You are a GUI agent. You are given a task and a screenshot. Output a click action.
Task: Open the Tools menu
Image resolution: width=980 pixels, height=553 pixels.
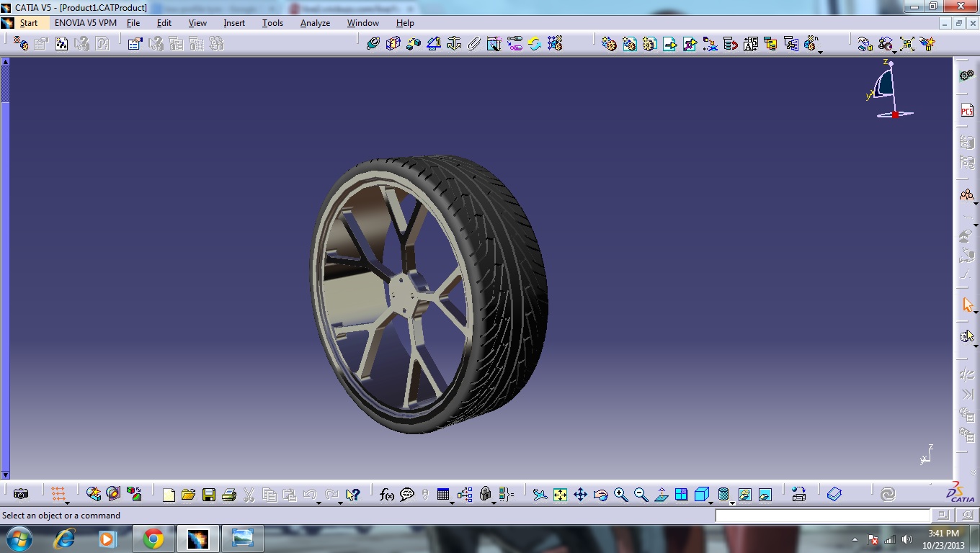[272, 23]
